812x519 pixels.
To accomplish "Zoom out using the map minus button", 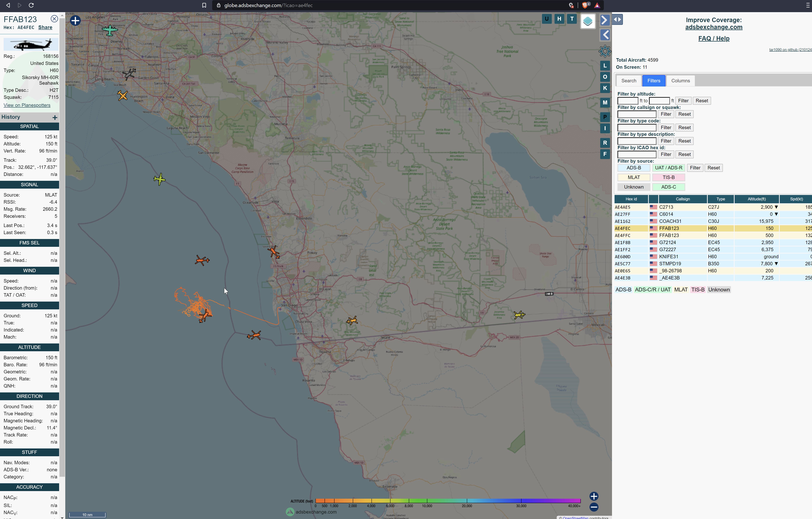I will tap(594, 507).
